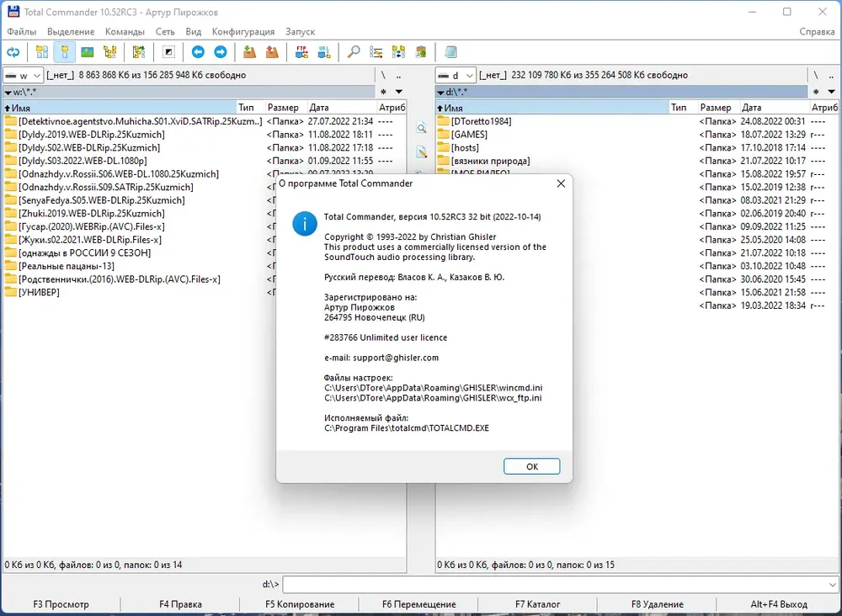This screenshot has height=616, width=842.
Task: Click F7 Каталог button
Action: (x=538, y=604)
